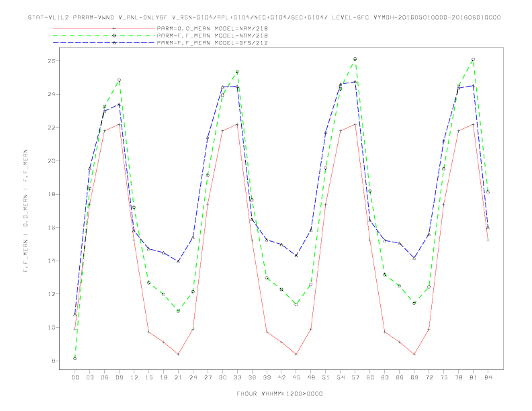Viewport: 532px width, 411px height.
Task: Click x-axis forecast hour label 27
Action: pyautogui.click(x=208, y=377)
